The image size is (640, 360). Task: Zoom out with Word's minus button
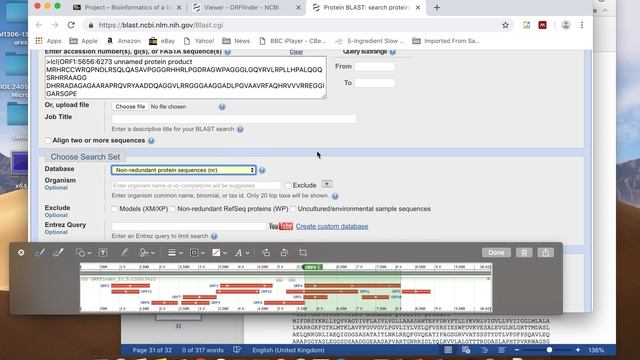pyautogui.click(x=517, y=350)
